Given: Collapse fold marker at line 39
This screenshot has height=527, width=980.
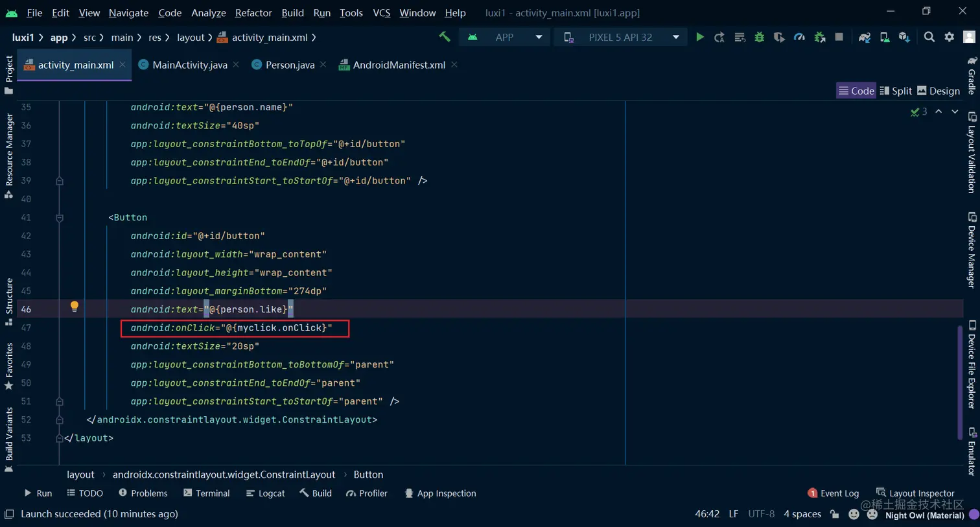Looking at the screenshot, I should tap(60, 181).
